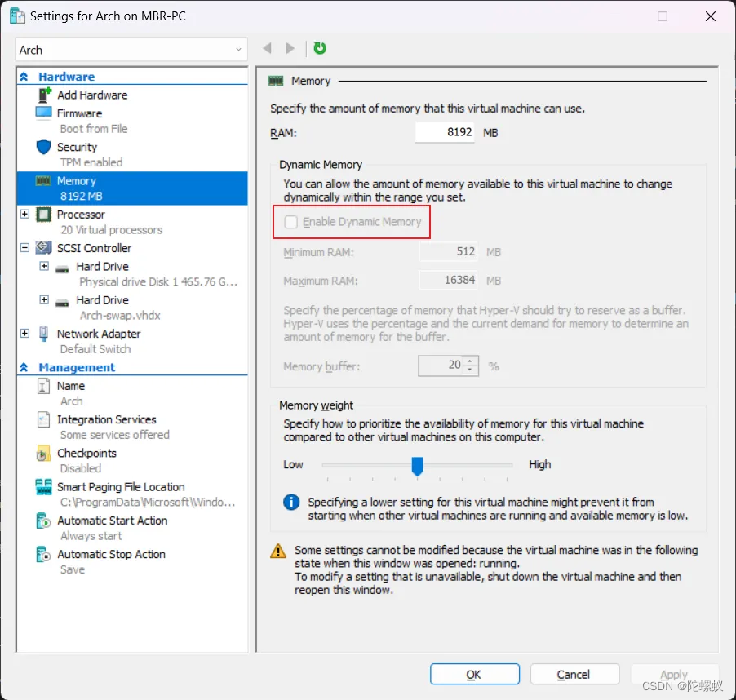Click the "TPM enabled" text
Viewport: 736px width, 700px height.
click(x=91, y=162)
